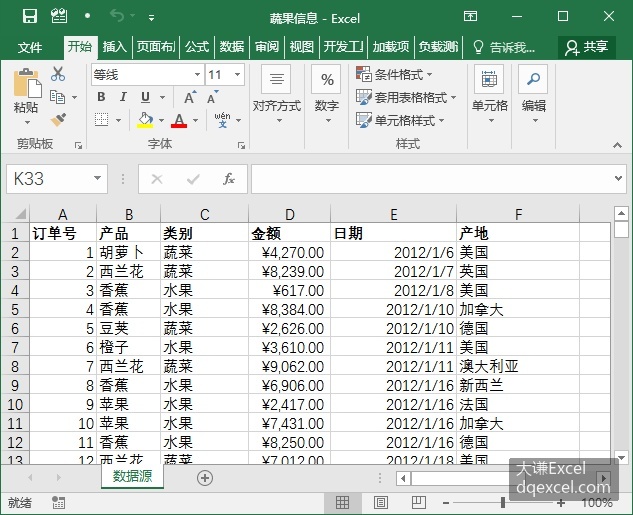Select row 5 header
The width and height of the screenshot is (633, 515).
coord(15,310)
